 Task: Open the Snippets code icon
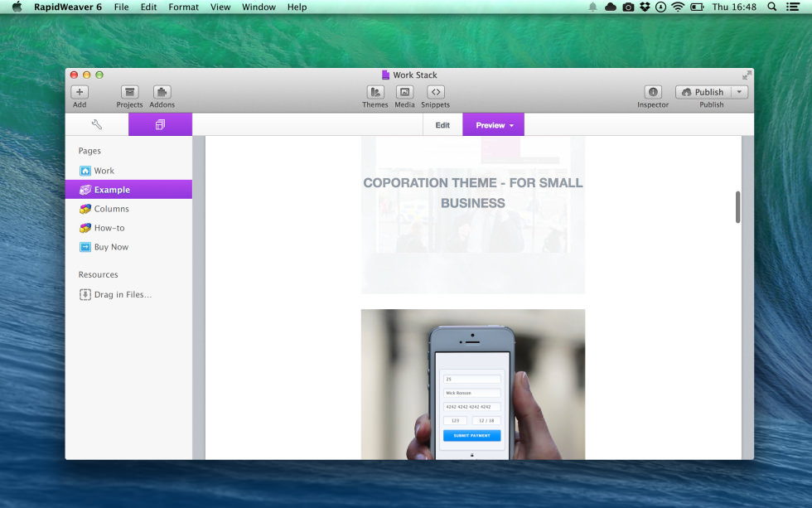[436, 92]
